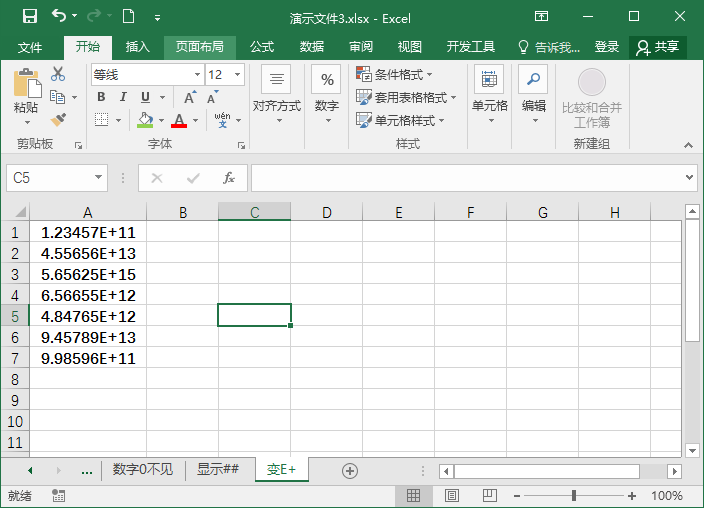704x508 pixels.
Task: Click the Name Box showing C5
Action: click(x=57, y=178)
